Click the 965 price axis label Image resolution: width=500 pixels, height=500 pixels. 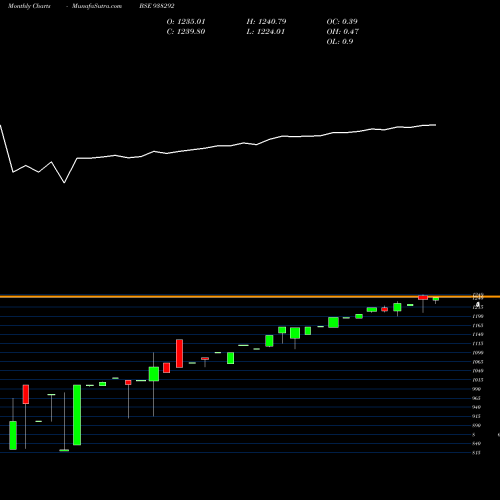click(477, 398)
